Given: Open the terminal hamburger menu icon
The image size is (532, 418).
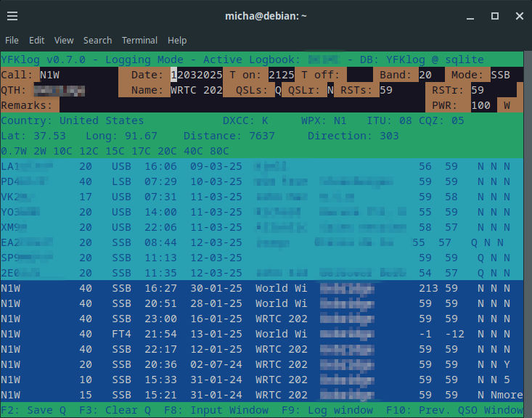Looking at the screenshot, I should pos(13,15).
